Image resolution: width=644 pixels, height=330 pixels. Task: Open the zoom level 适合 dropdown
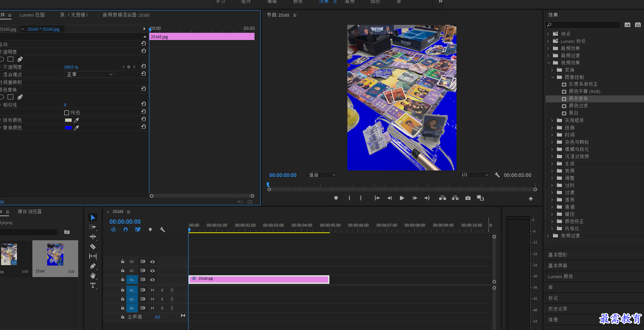[322, 175]
